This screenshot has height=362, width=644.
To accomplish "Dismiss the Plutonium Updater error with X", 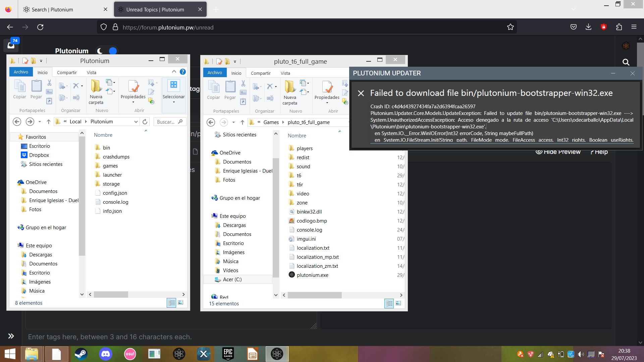I will pos(361,93).
